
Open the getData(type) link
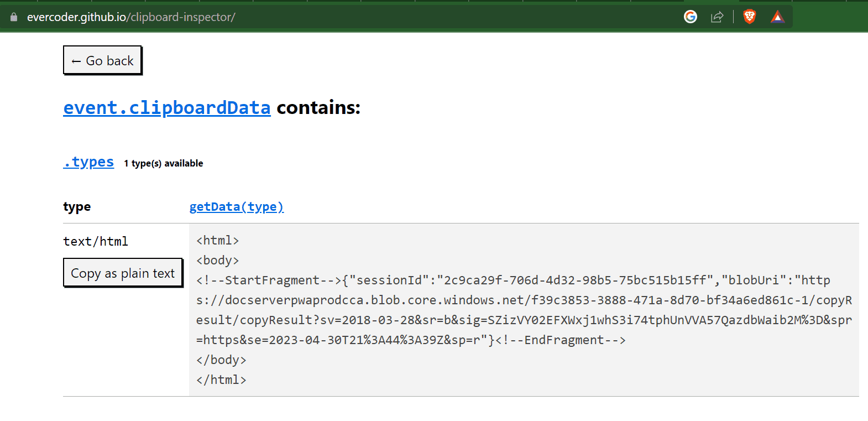(237, 206)
